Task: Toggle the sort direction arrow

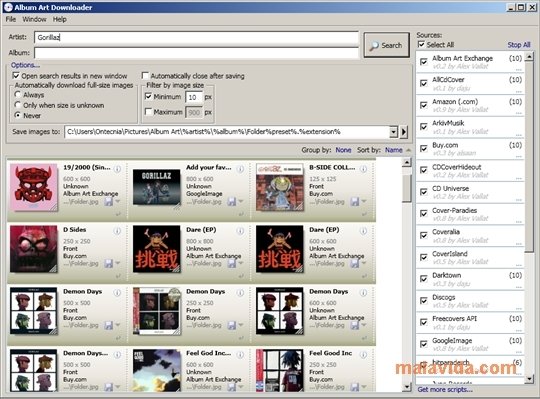Action: (x=408, y=150)
